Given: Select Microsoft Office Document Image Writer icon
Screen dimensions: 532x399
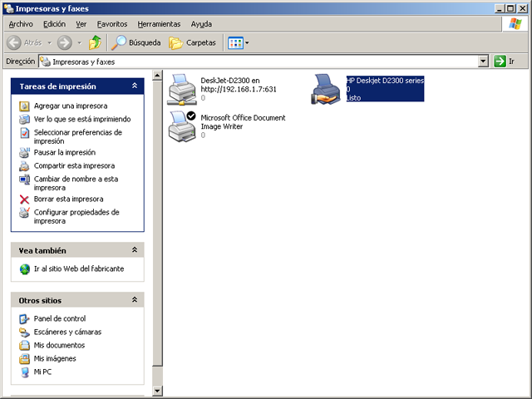Looking at the screenshot, I should 182,126.
